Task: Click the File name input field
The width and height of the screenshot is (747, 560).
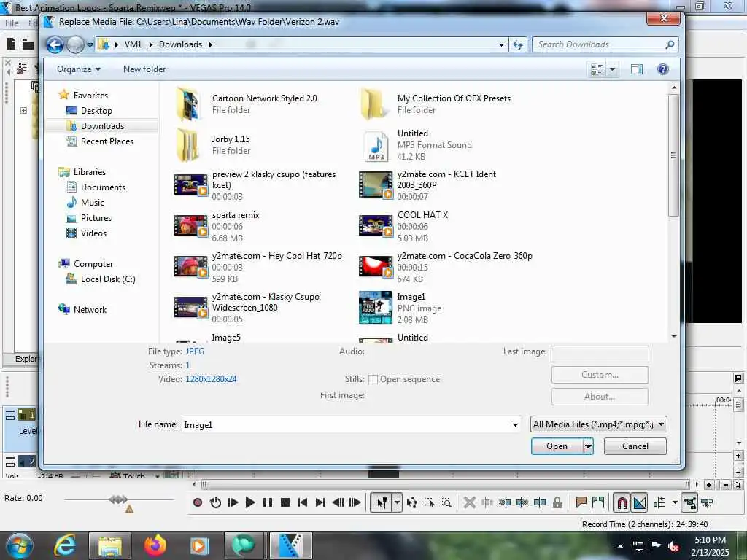Action: 346,424
